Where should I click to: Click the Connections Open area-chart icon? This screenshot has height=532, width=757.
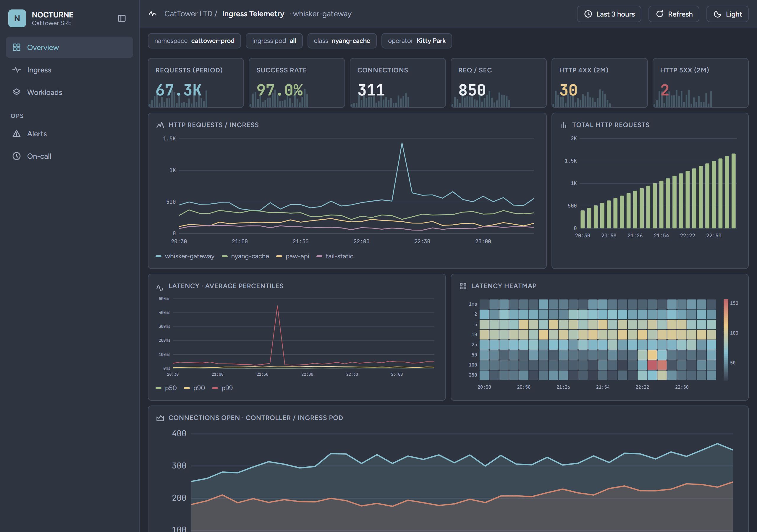(x=160, y=418)
